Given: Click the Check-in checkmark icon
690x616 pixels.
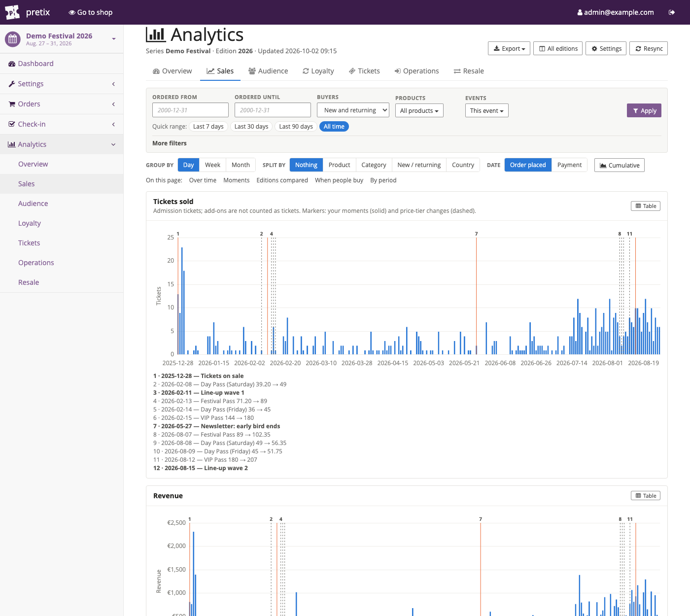Looking at the screenshot, I should click(12, 124).
